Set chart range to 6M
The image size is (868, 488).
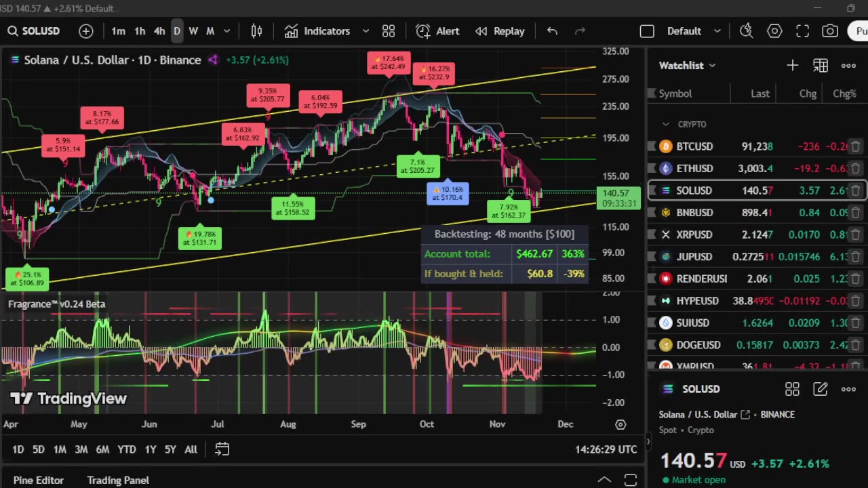(x=102, y=449)
